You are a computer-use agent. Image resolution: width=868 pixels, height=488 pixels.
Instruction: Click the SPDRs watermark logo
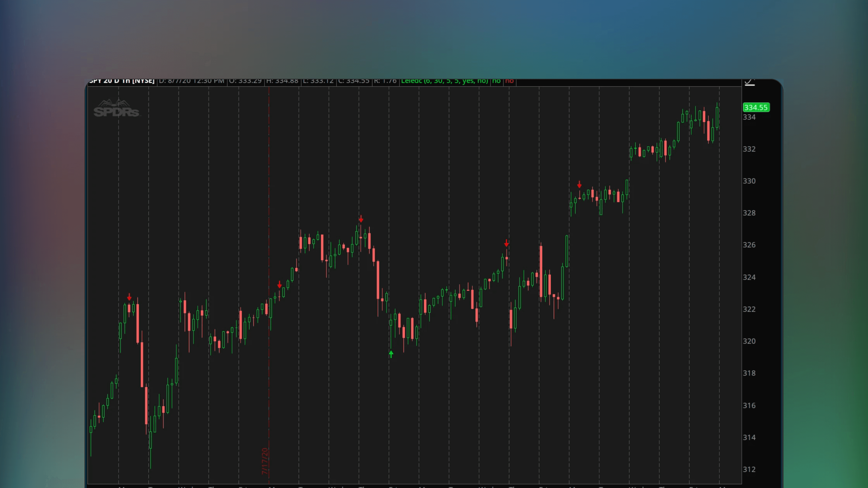pyautogui.click(x=116, y=108)
